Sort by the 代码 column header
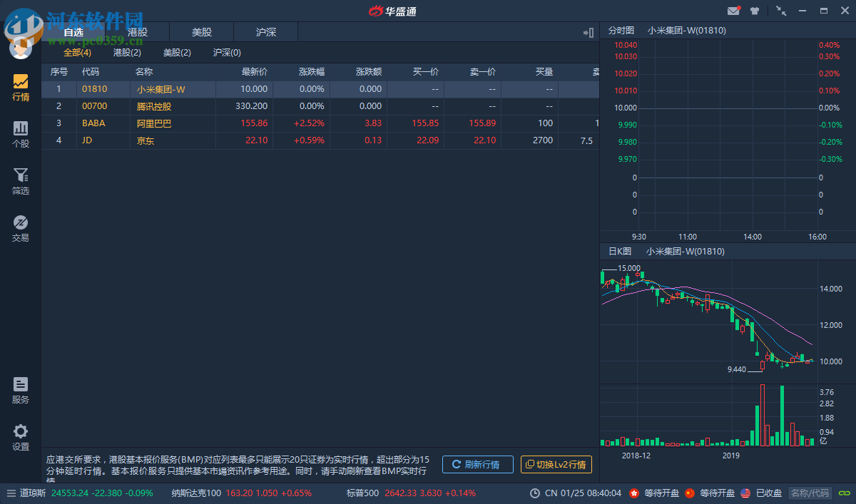Viewport: 856px width, 504px height. click(x=91, y=72)
